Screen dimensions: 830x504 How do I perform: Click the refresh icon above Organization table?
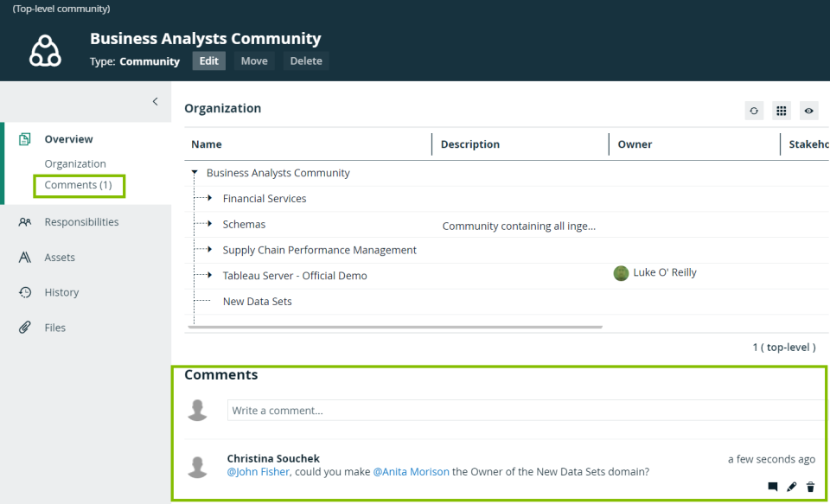[754, 111]
